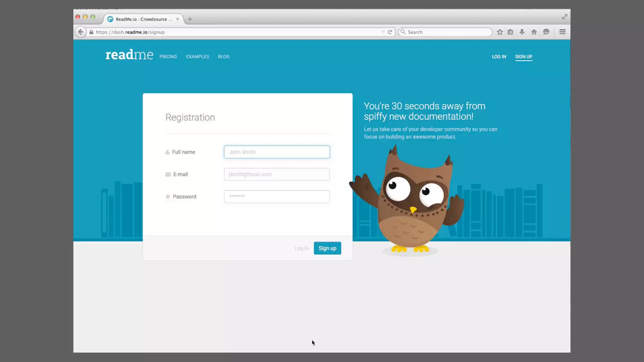This screenshot has height=362, width=644.
Task: Open a new tab with the plus button
Action: [190, 19]
